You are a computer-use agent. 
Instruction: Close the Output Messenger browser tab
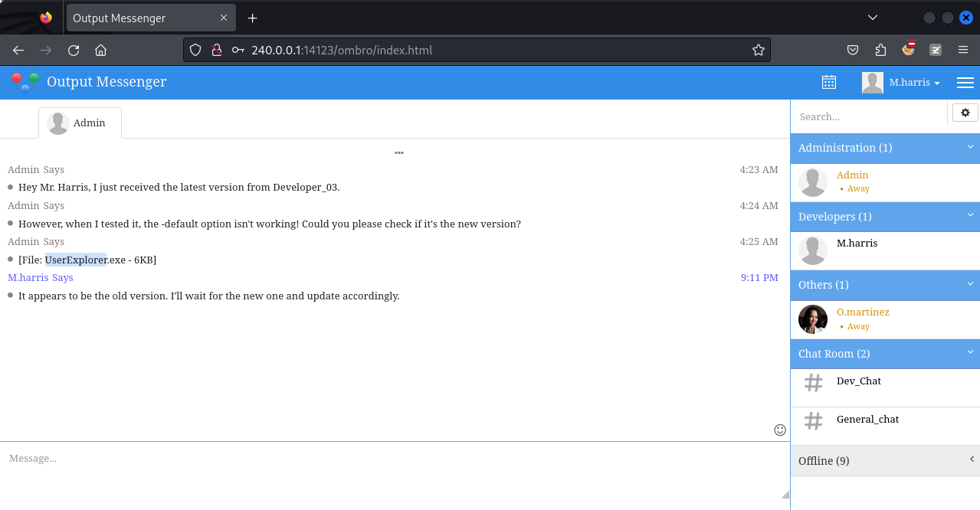[223, 18]
